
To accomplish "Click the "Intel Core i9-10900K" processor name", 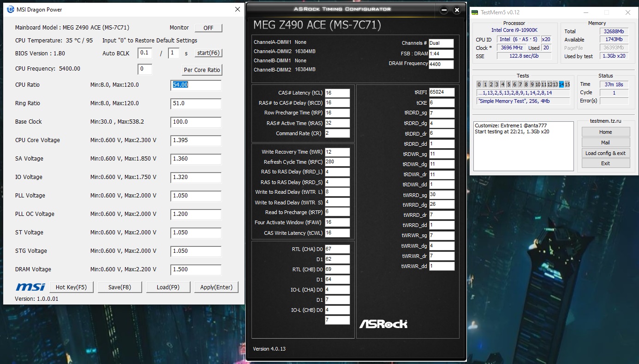I will pyautogui.click(x=514, y=30).
